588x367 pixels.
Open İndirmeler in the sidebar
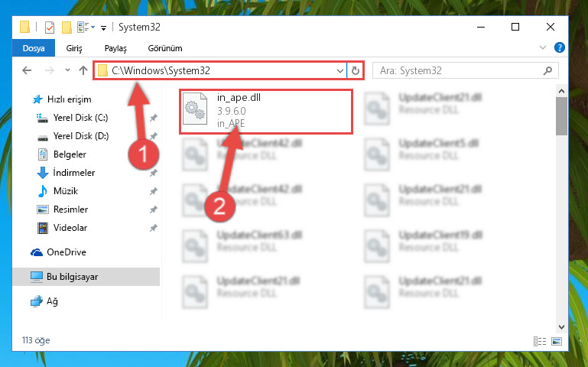[74, 173]
